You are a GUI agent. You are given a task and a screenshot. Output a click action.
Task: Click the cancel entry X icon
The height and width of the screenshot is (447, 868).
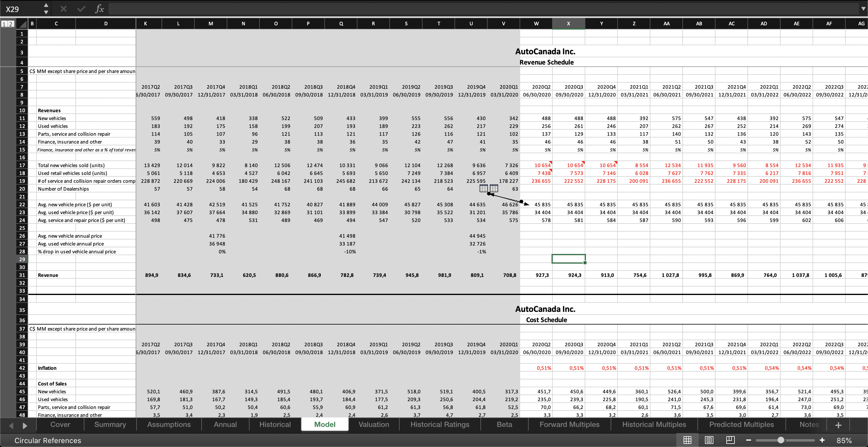pos(63,9)
